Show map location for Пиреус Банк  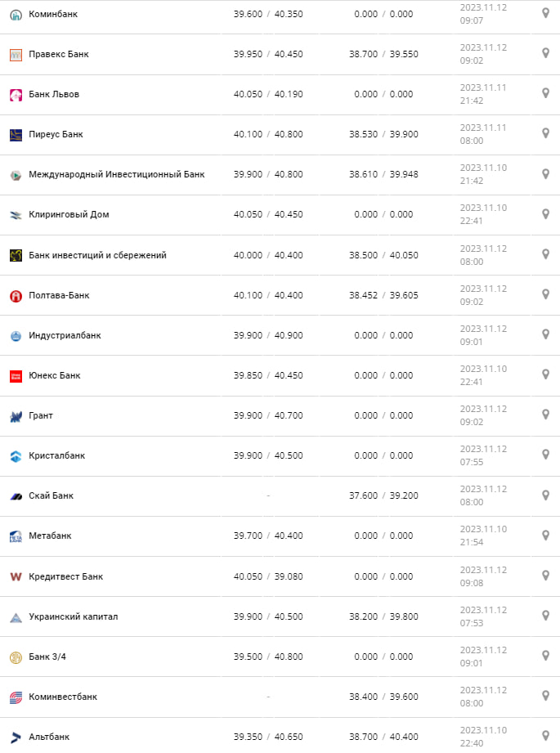coord(545,133)
